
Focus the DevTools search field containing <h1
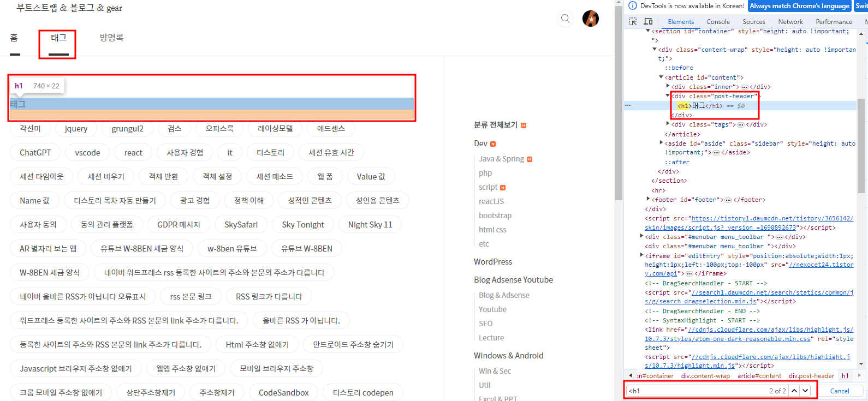(x=697, y=391)
